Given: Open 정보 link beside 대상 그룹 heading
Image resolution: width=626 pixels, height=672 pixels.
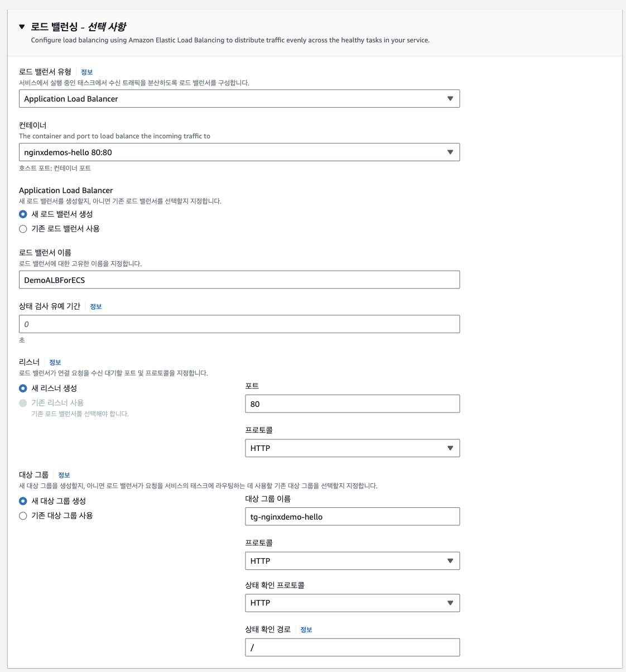Looking at the screenshot, I should click(x=64, y=475).
